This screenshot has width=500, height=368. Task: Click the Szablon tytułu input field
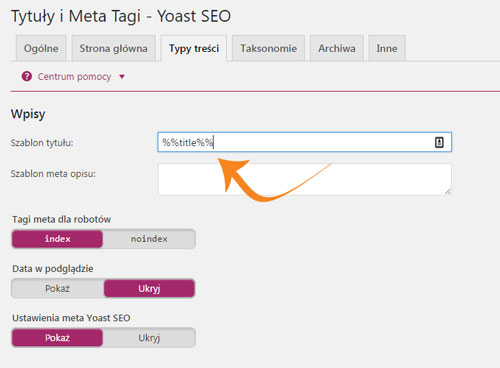[304, 142]
